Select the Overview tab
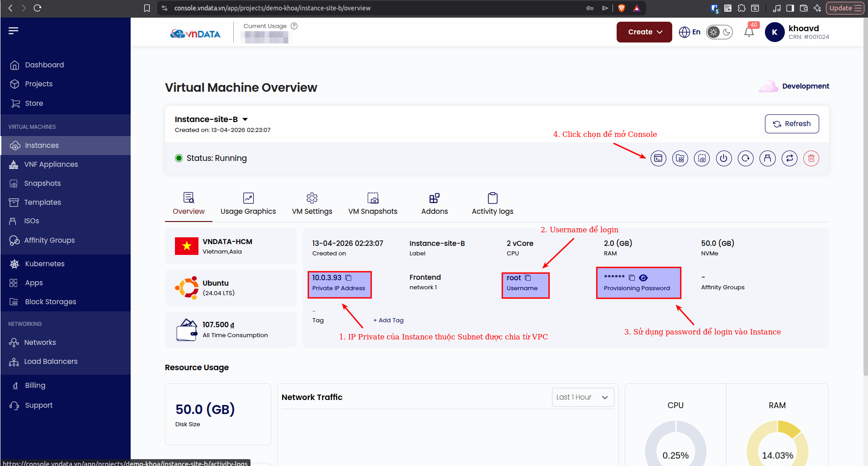Screen dimensions: 868x466 pos(189,204)
